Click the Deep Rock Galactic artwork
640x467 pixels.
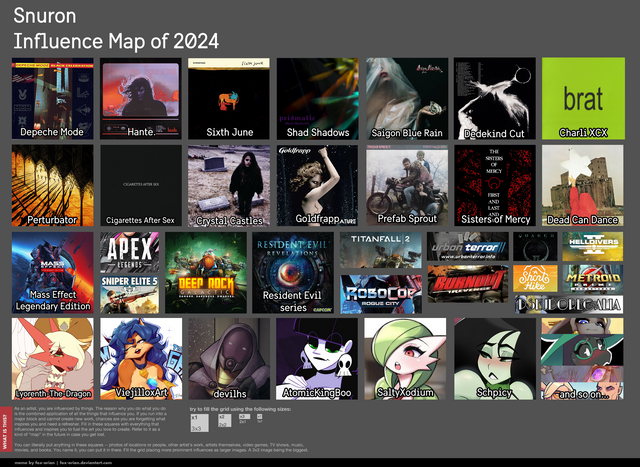206,273
